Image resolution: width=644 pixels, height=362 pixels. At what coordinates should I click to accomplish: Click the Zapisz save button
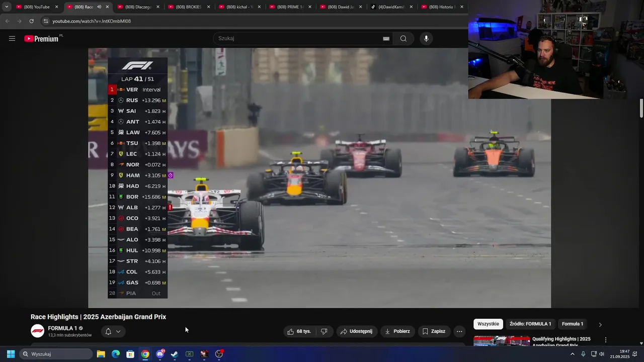tap(434, 331)
